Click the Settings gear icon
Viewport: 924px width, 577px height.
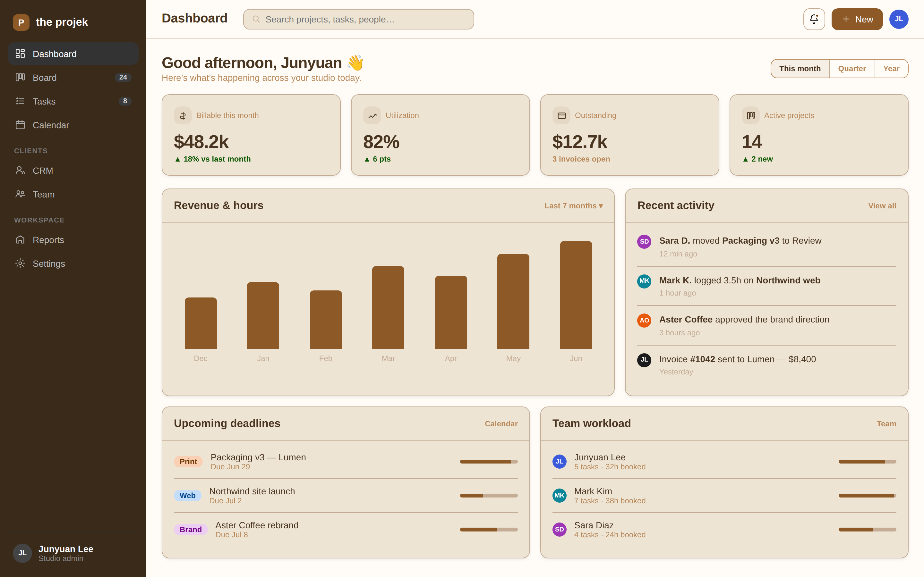pos(20,263)
